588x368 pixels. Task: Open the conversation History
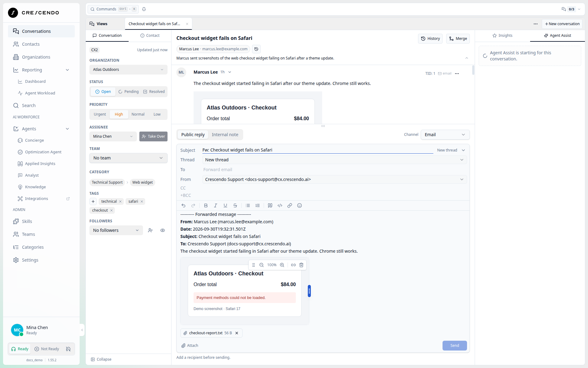pyautogui.click(x=430, y=39)
